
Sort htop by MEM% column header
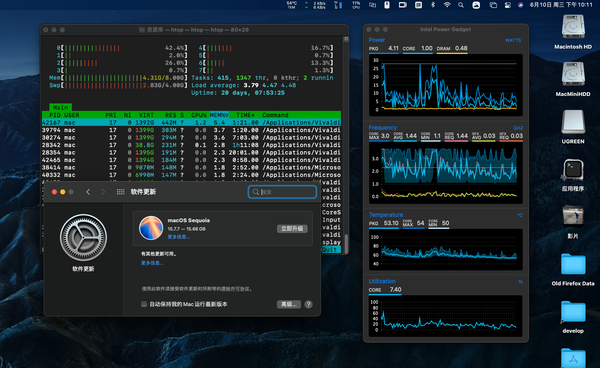coord(219,115)
